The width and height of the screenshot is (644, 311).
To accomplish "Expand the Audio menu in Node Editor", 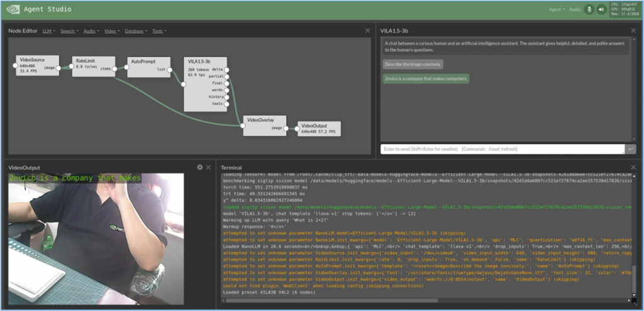I will 91,31.
